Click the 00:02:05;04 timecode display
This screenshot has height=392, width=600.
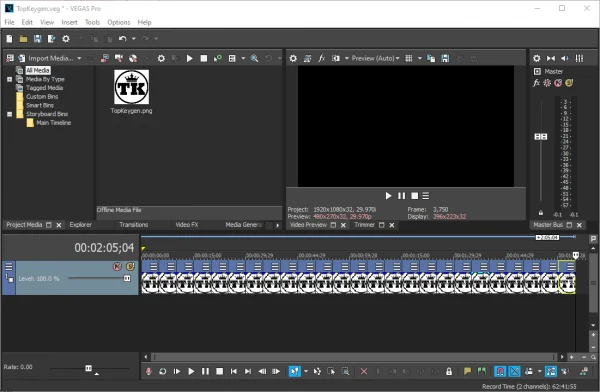pyautogui.click(x=104, y=248)
